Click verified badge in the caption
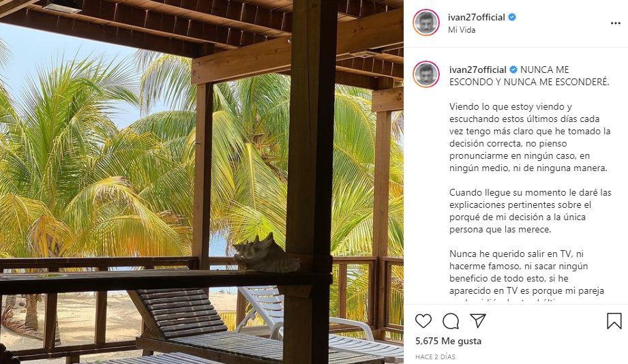This screenshot has width=628, height=364. pos(513,70)
